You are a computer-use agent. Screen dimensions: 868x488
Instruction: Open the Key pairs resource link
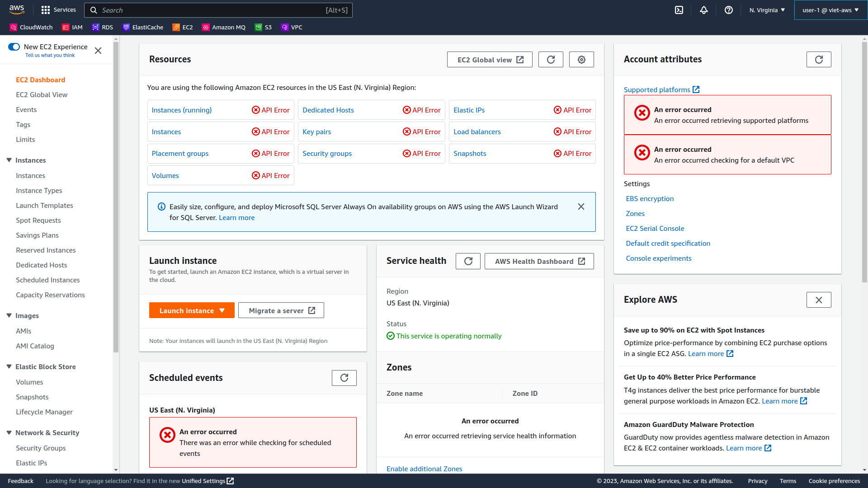(317, 132)
